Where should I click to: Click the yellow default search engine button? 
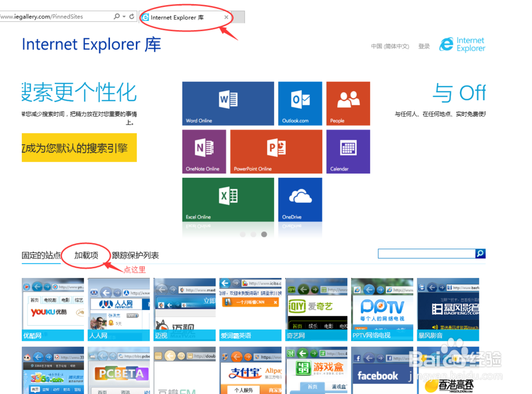[79, 147]
